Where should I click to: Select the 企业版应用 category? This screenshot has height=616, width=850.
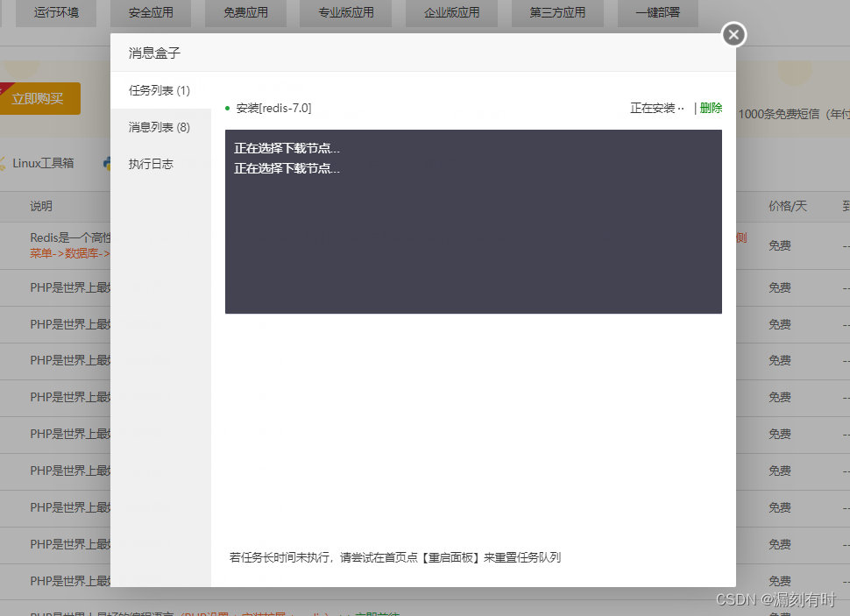pyautogui.click(x=451, y=13)
